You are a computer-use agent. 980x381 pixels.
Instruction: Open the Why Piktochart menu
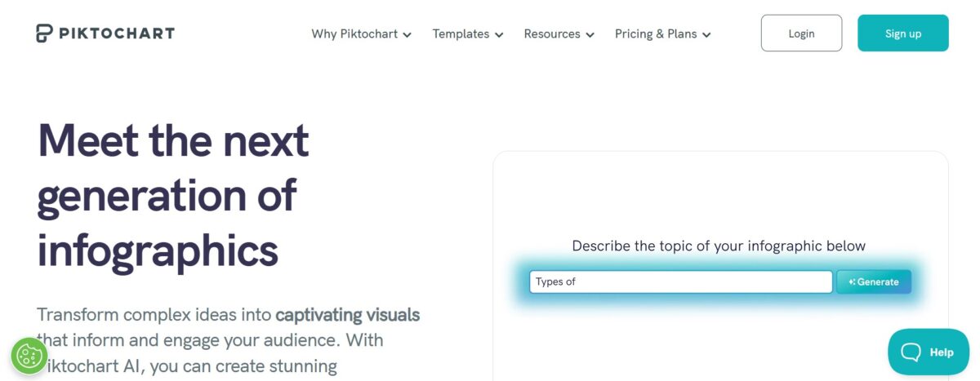click(354, 34)
